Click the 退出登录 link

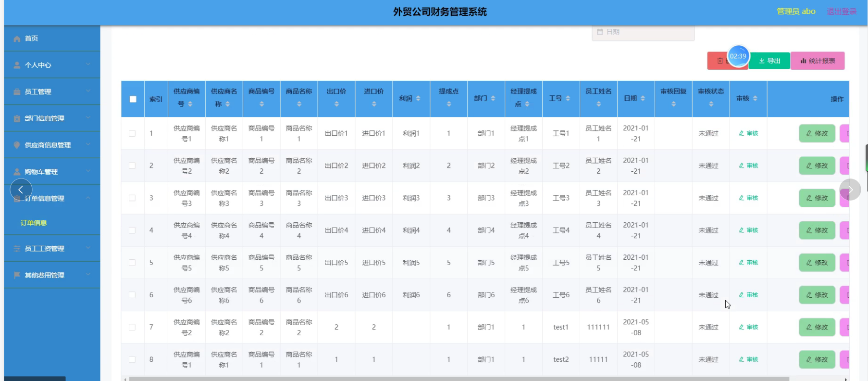[842, 12]
